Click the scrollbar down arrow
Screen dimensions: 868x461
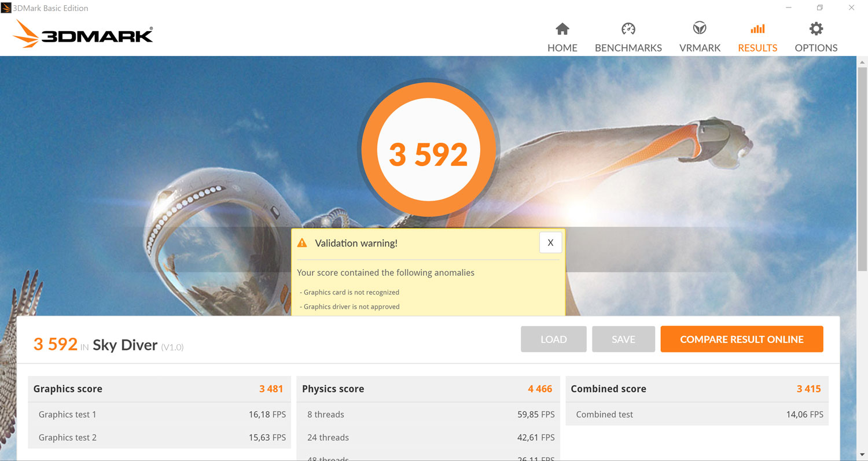pos(862,455)
